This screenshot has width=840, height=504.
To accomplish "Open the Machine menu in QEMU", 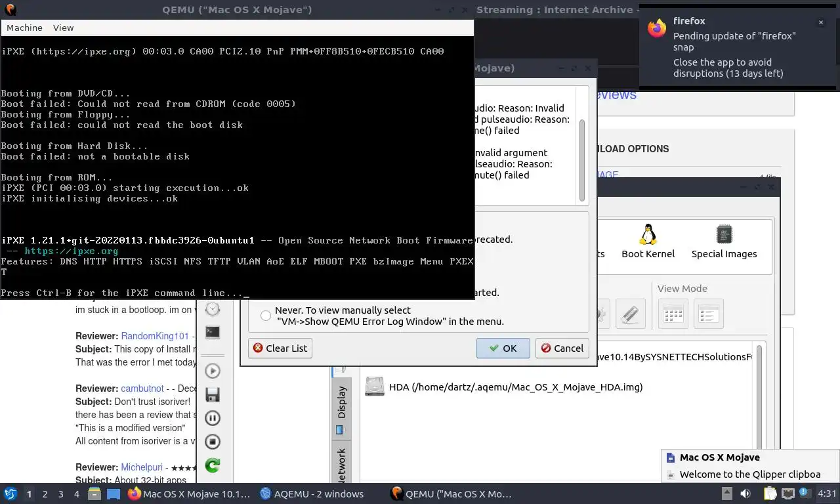I will 24,28.
